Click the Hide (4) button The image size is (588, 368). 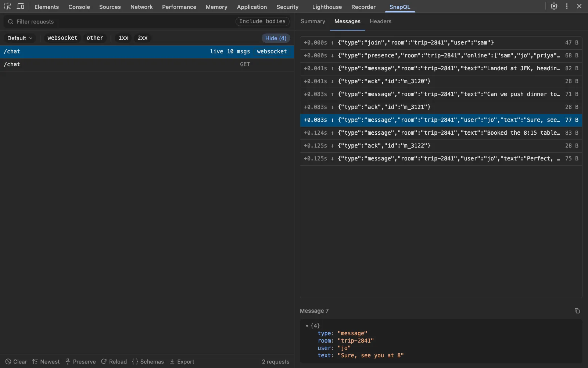tap(276, 38)
